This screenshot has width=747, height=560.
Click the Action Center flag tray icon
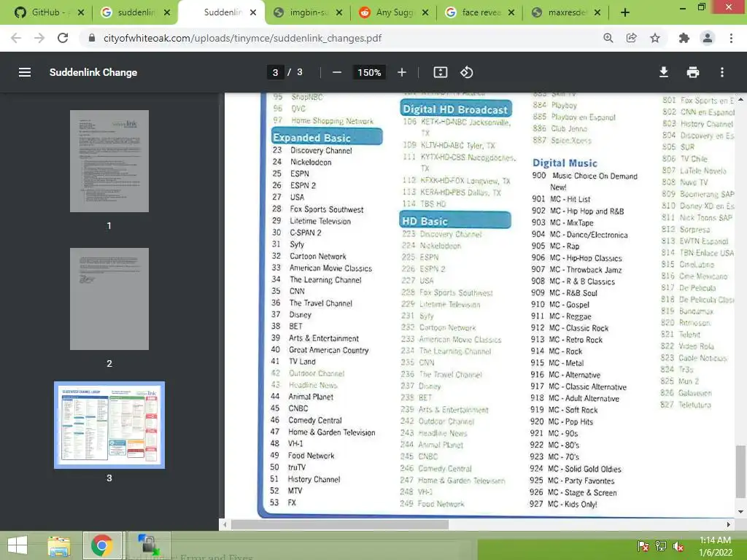click(643, 546)
